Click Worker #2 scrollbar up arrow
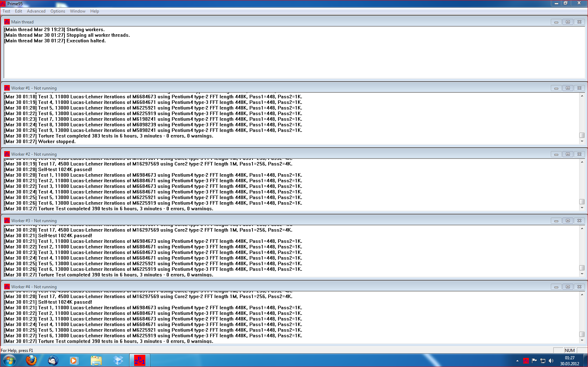 [582, 162]
